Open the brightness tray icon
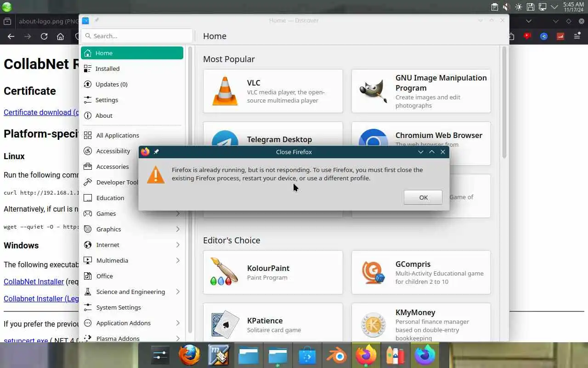The image size is (588, 368). coord(518,7)
